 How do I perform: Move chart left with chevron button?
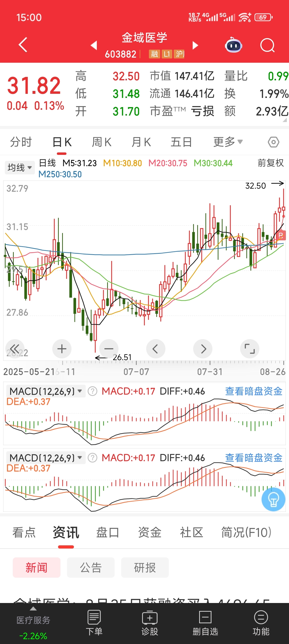(156, 349)
